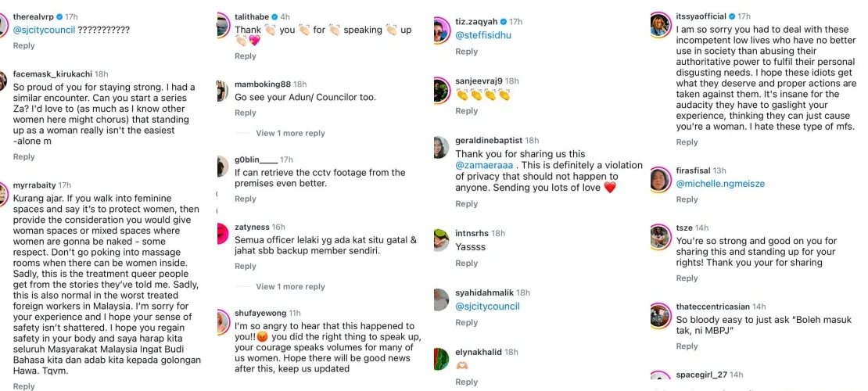Click firasfisal's profile picture
Image resolution: width=868 pixels, height=391 pixels.
point(661,180)
